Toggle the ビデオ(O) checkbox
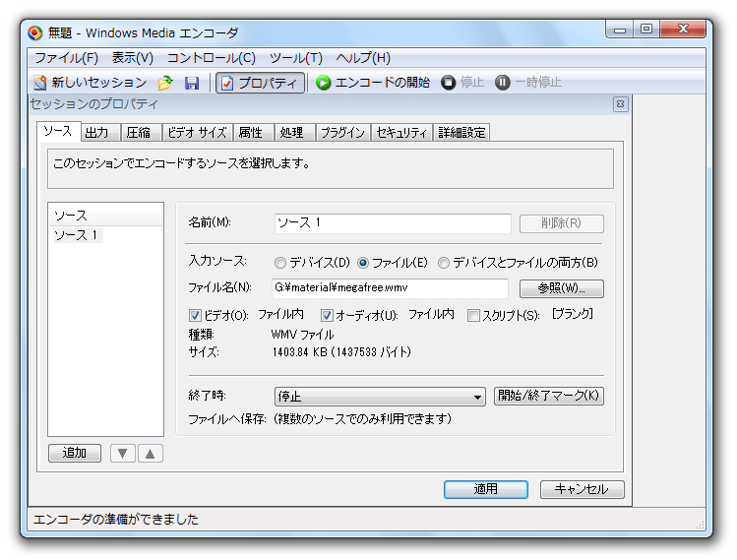This screenshot has height=560, width=737. [195, 315]
